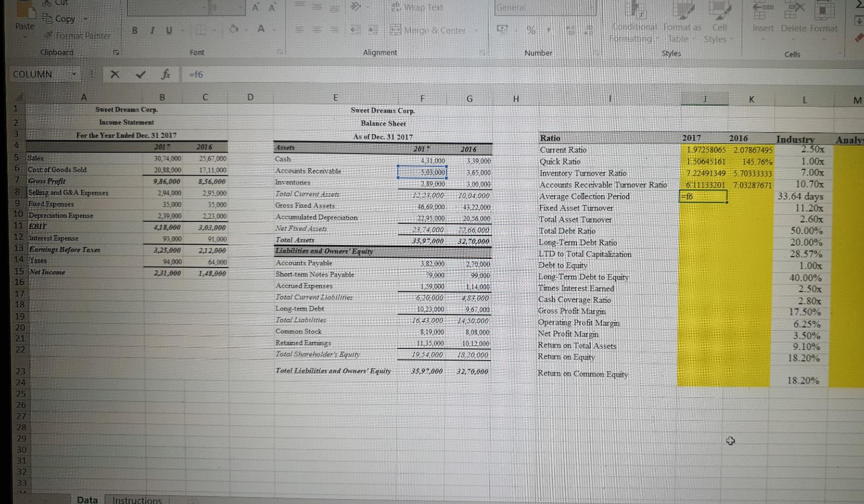Switch to the Instructions sheet tab

pos(137,499)
